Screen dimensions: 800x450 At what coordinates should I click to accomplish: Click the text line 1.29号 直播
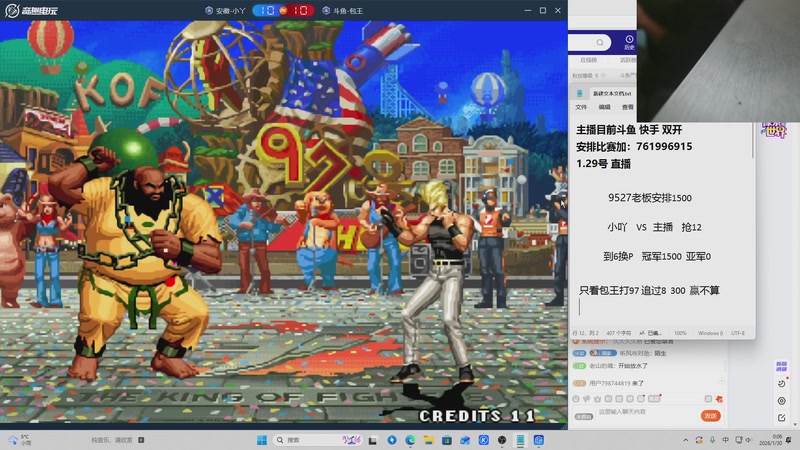(604, 164)
